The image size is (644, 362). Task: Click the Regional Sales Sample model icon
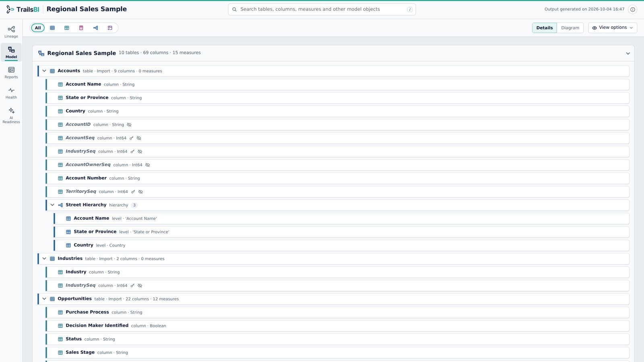(41, 53)
